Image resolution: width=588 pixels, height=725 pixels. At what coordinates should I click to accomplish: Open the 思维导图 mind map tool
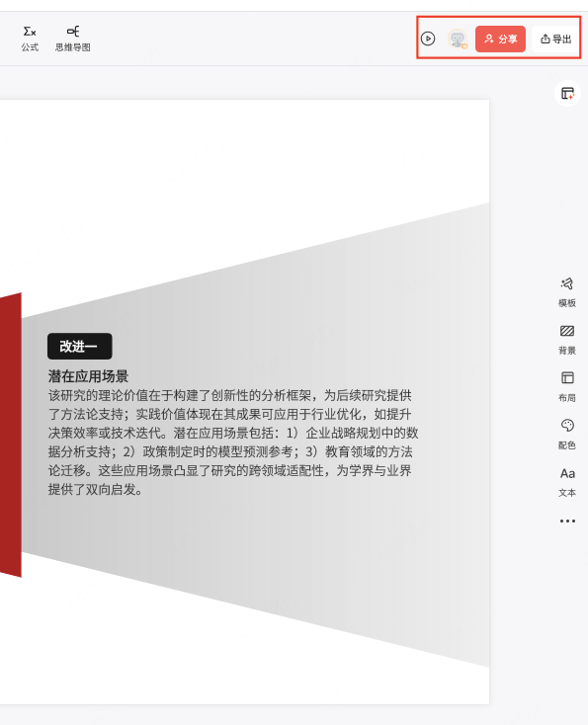tap(72, 39)
